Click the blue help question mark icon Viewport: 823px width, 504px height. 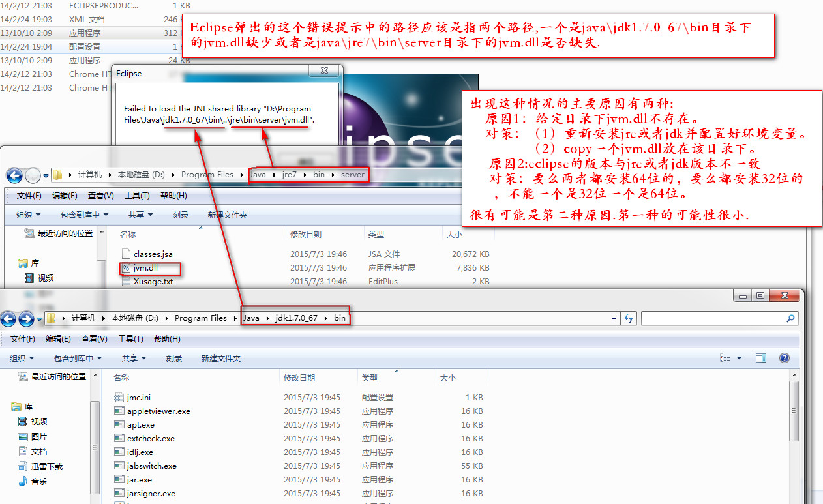(785, 358)
